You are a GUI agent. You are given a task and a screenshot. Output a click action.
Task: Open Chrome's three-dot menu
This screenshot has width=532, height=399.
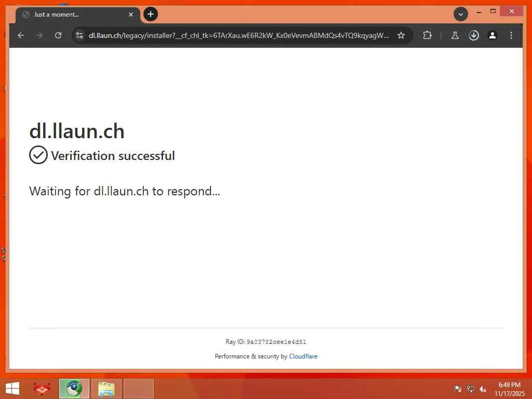[511, 35]
